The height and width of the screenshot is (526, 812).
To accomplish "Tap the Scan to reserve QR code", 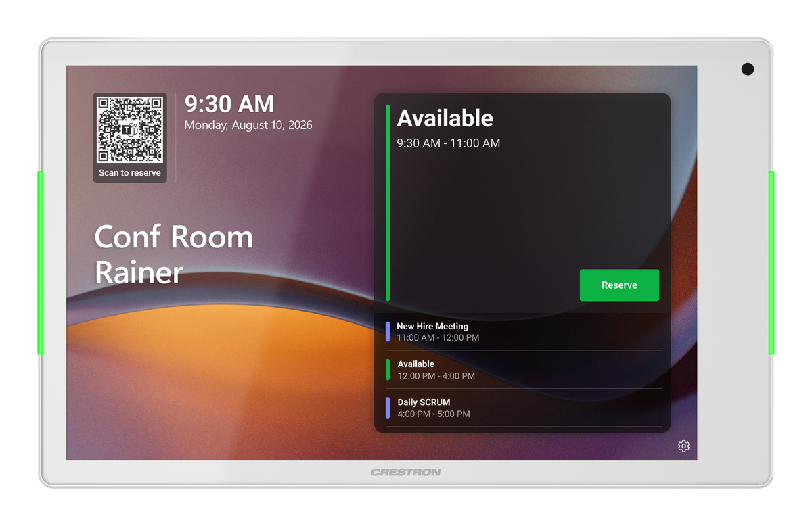I will pos(130,130).
